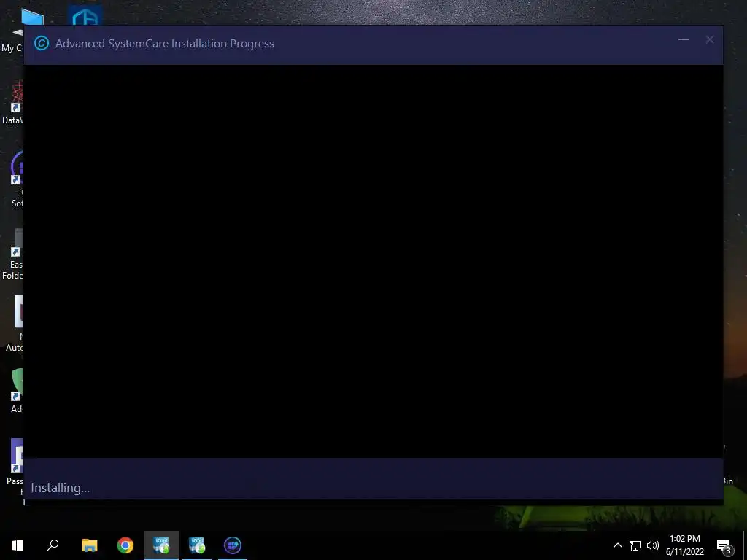Show hidden system tray icons
Viewport: 747px width, 560px height.
(617, 545)
